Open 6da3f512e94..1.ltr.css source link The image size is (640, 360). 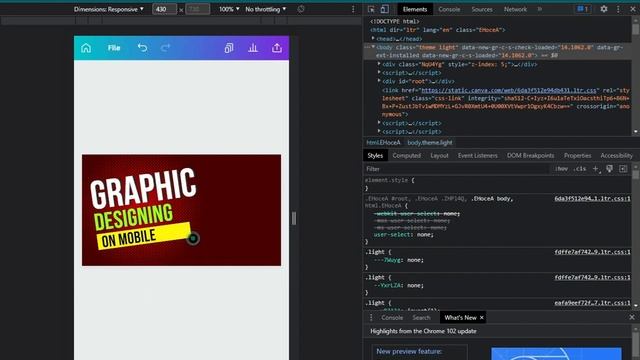pos(592,198)
